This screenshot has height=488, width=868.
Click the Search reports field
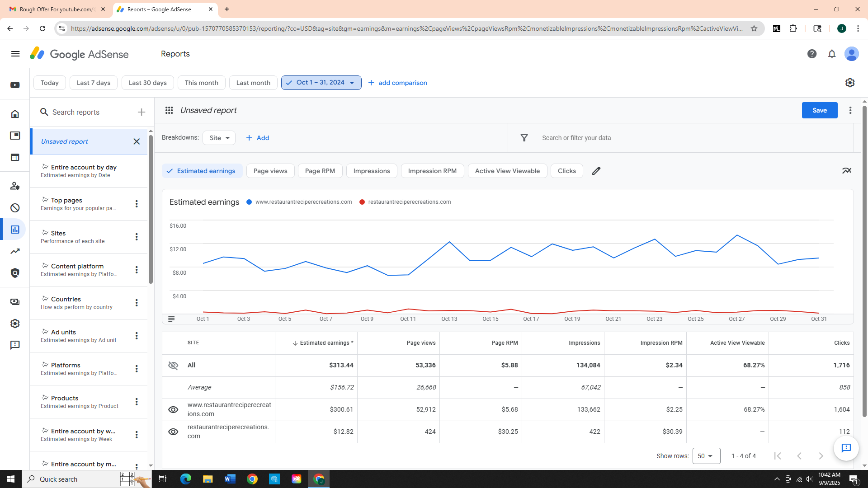point(88,112)
